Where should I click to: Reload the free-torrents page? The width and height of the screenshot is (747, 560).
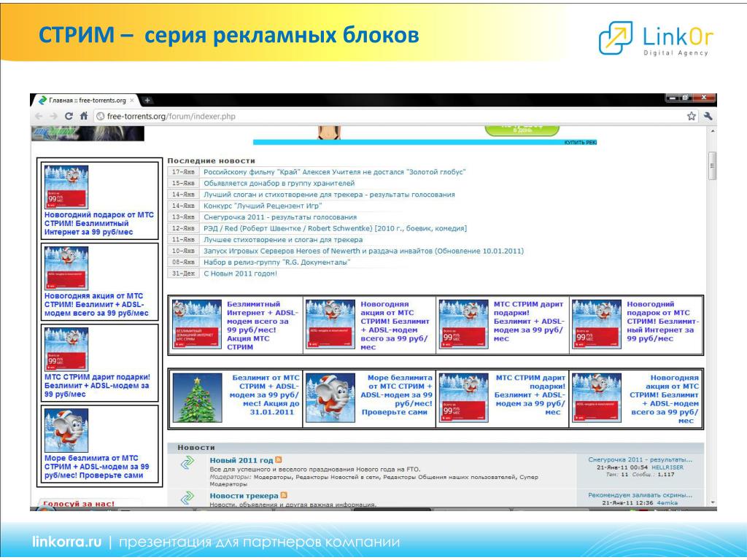(69, 116)
